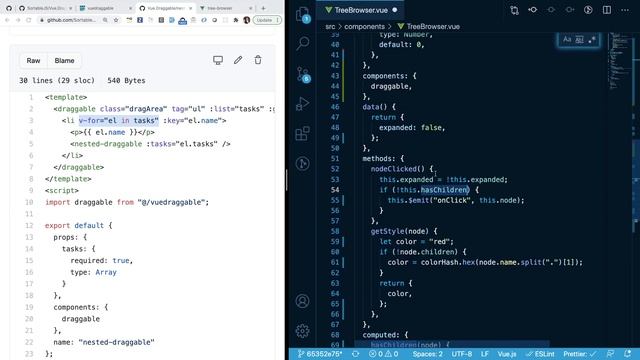
Task: Click the synchronize changes icon in status bar
Action: pyautogui.click(x=356, y=354)
